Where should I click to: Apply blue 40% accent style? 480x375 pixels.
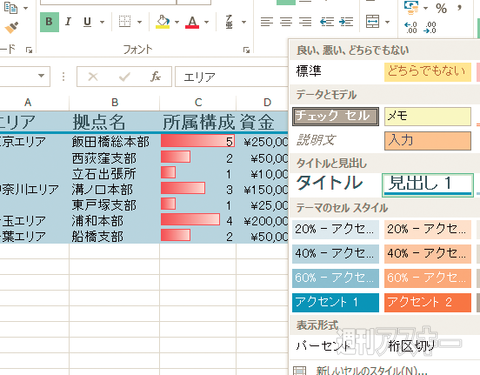pos(335,254)
